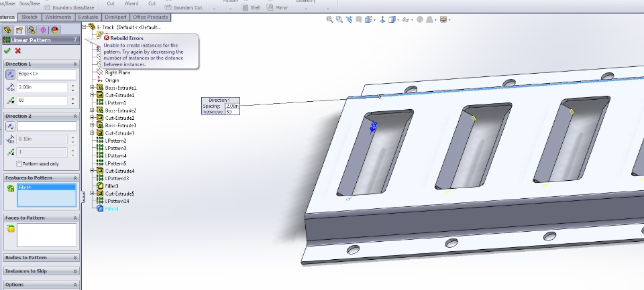Viewport: 644px width, 290px height.
Task: Switch to the Weldments tab
Action: 58,17
